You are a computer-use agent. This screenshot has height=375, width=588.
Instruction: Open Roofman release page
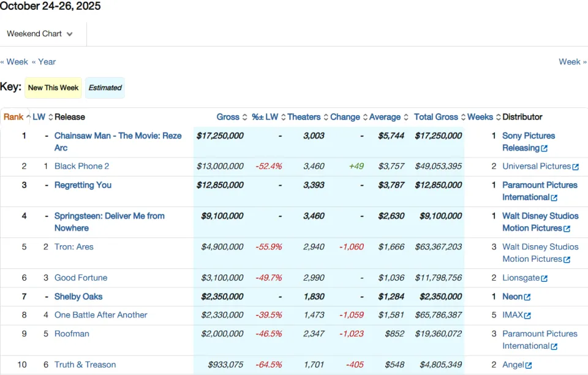click(x=72, y=334)
